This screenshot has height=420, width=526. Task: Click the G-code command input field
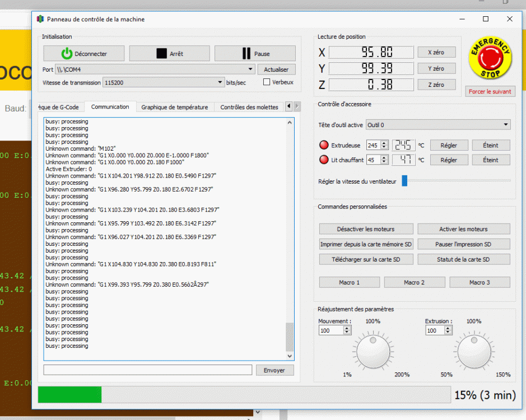(x=147, y=370)
